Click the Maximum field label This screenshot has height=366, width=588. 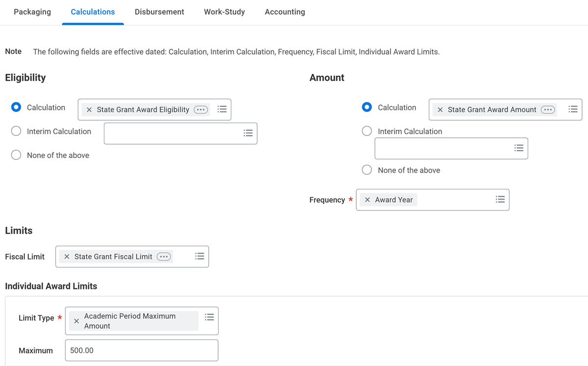pyautogui.click(x=36, y=350)
